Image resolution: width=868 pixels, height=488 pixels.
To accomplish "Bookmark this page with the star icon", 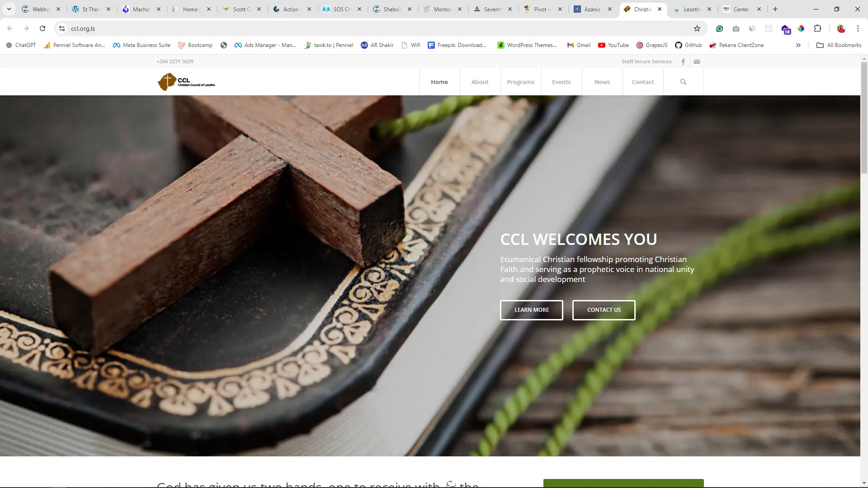I will [697, 28].
